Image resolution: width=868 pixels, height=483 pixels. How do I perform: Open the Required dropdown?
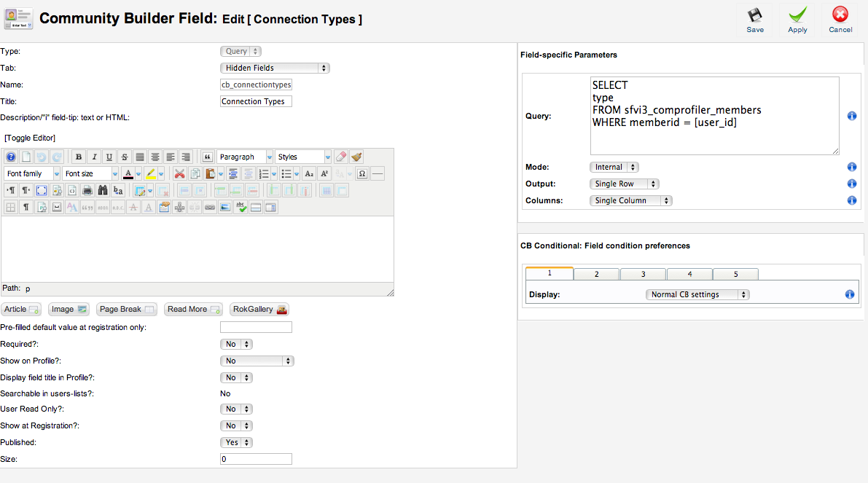pos(236,344)
